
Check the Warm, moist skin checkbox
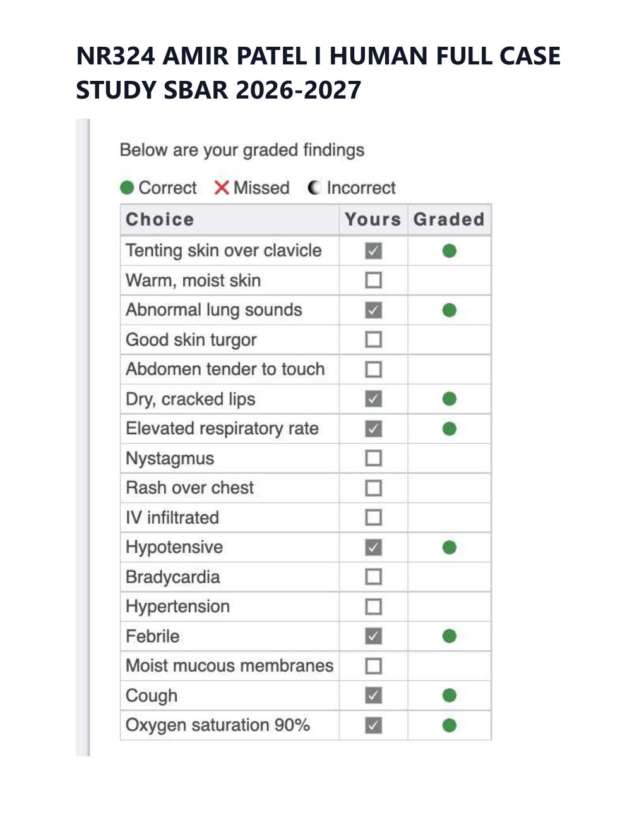click(374, 280)
